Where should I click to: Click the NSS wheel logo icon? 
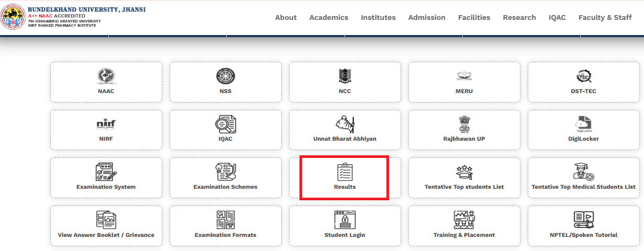tap(226, 77)
